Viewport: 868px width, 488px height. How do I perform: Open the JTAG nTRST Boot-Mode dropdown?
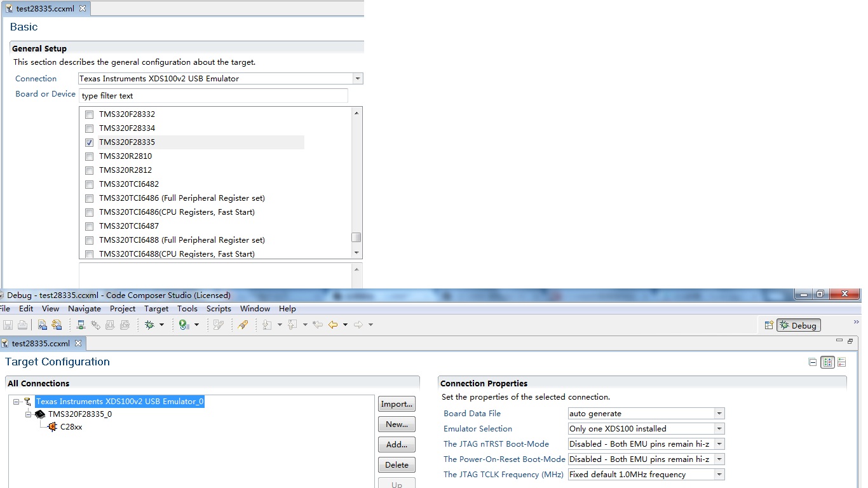pyautogui.click(x=719, y=444)
